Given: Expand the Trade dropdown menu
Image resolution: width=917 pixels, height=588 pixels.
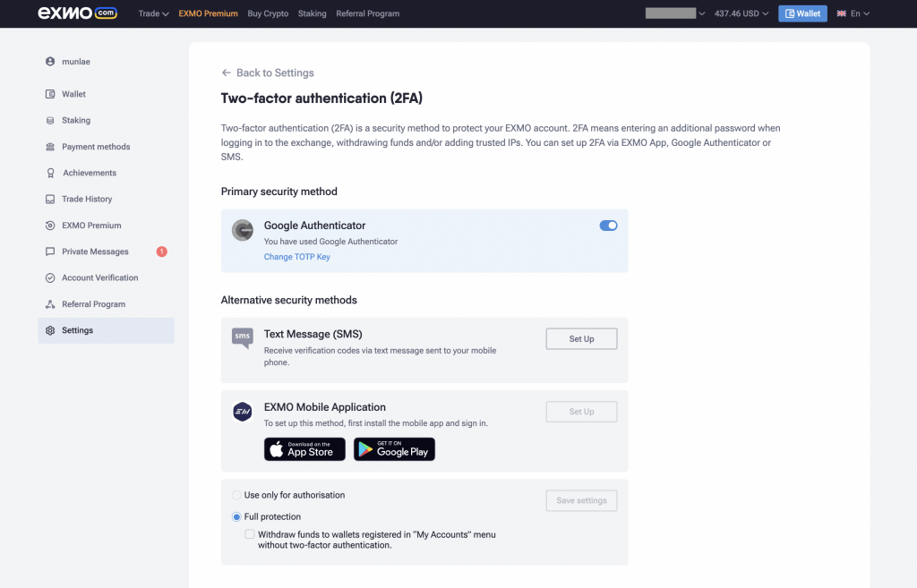Looking at the screenshot, I should 153,13.
